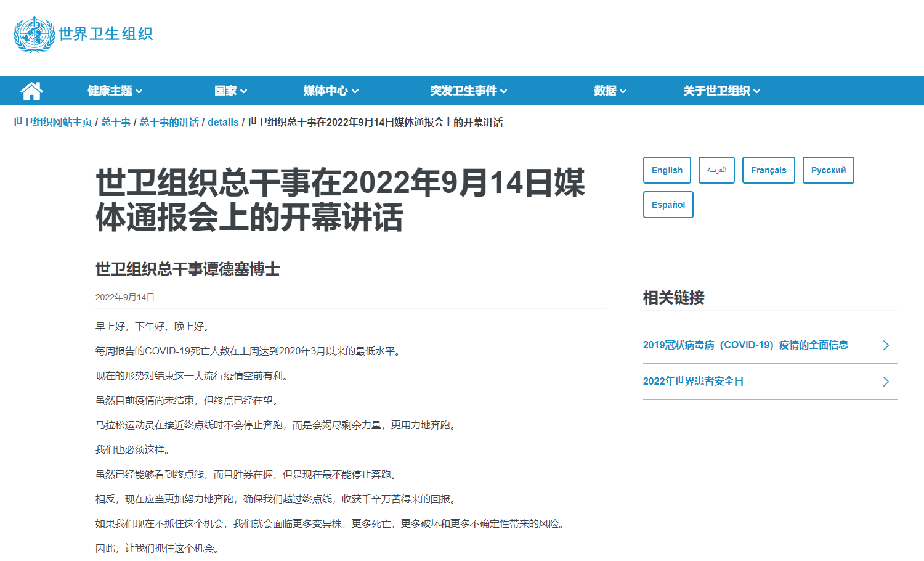Switch the page language to Français
924x561 pixels.
click(x=769, y=170)
